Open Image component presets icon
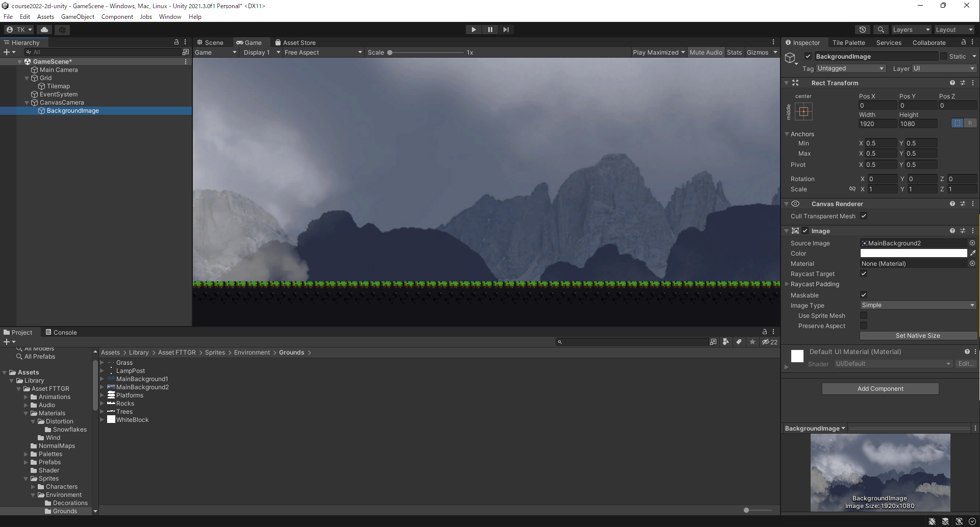Image resolution: width=980 pixels, height=527 pixels. pos(963,231)
